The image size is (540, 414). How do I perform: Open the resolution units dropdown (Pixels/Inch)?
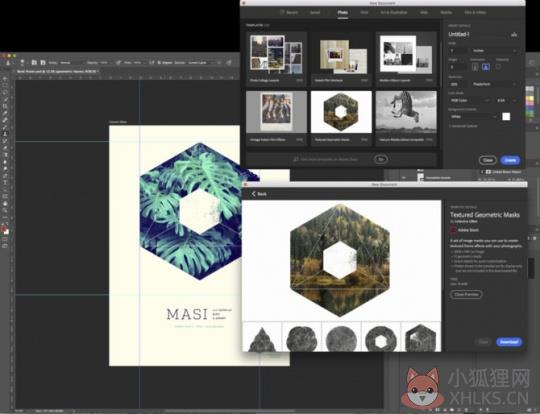495,84
